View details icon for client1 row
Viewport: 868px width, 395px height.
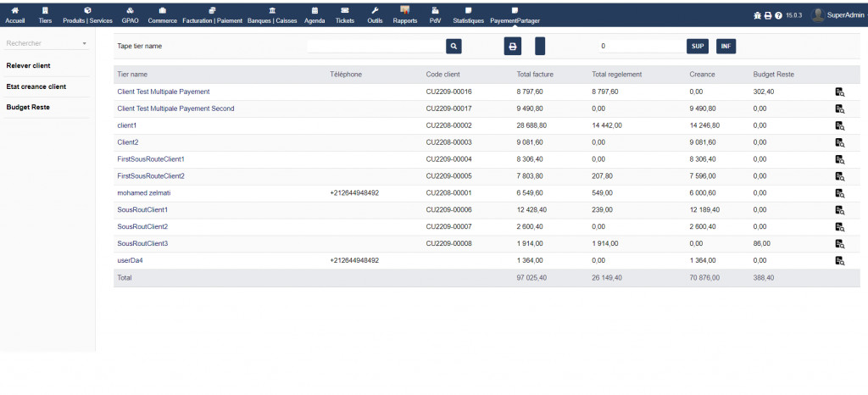pyautogui.click(x=839, y=125)
